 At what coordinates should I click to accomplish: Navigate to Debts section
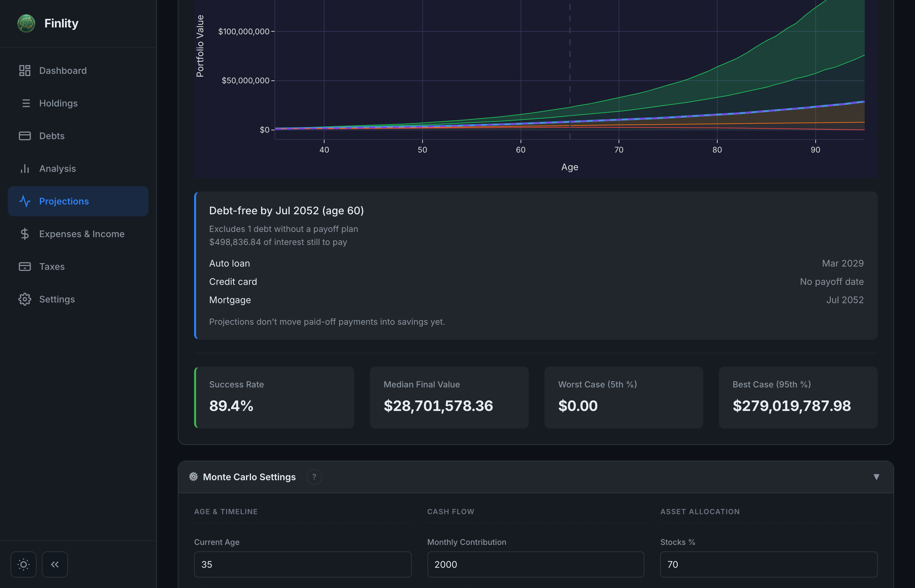pyautogui.click(x=78, y=136)
